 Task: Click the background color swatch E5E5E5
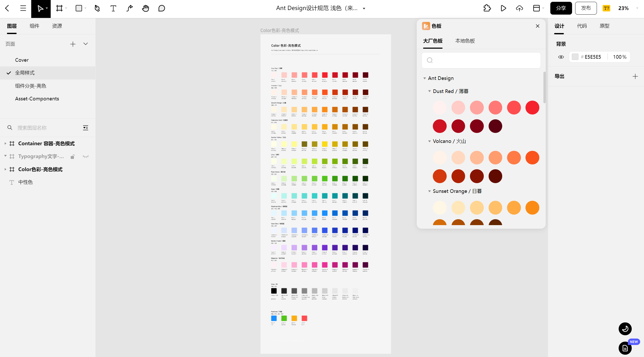click(575, 57)
